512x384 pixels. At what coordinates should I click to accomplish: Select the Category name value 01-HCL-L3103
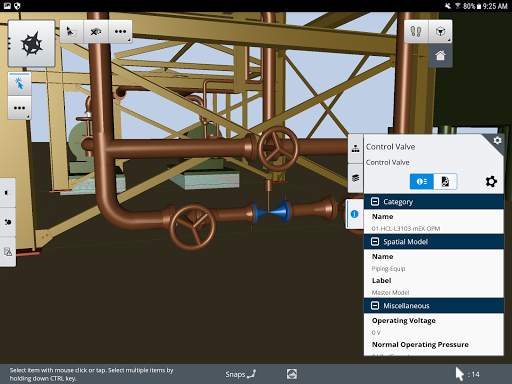coord(406,229)
